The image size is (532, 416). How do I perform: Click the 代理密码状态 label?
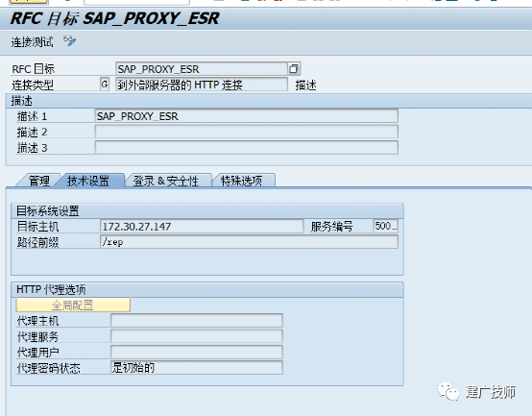point(49,368)
